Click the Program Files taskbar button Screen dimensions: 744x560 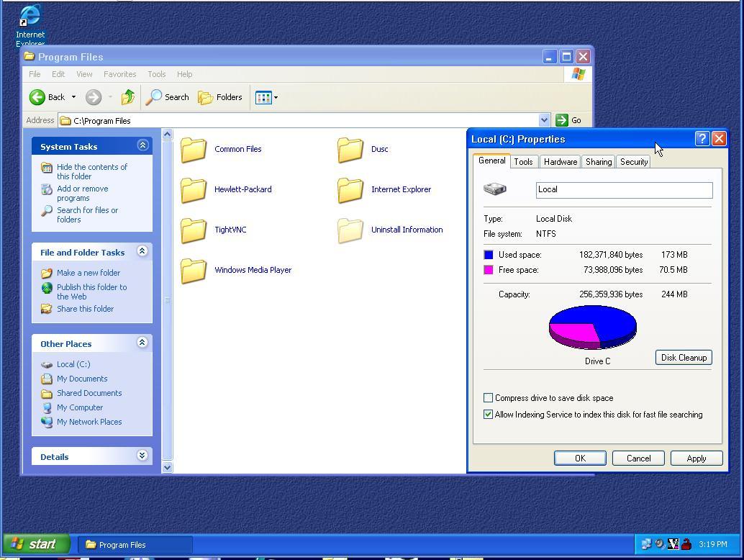[135, 545]
